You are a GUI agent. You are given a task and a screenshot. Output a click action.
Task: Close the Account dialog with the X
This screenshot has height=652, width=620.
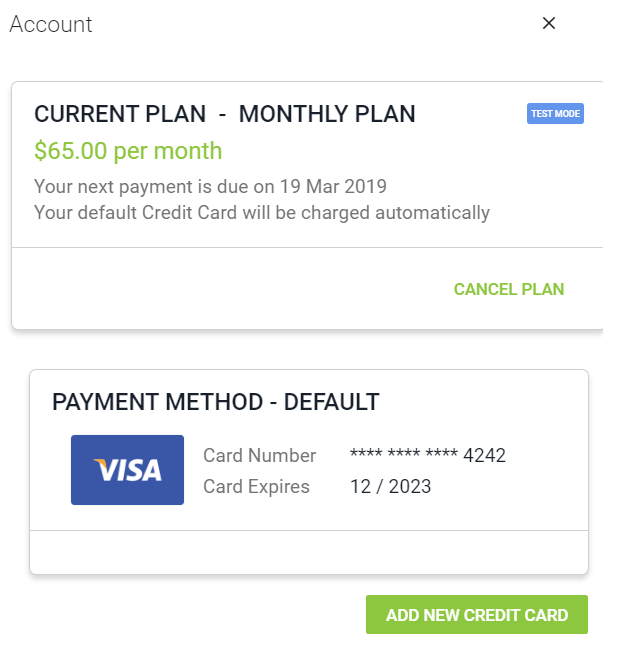[548, 23]
